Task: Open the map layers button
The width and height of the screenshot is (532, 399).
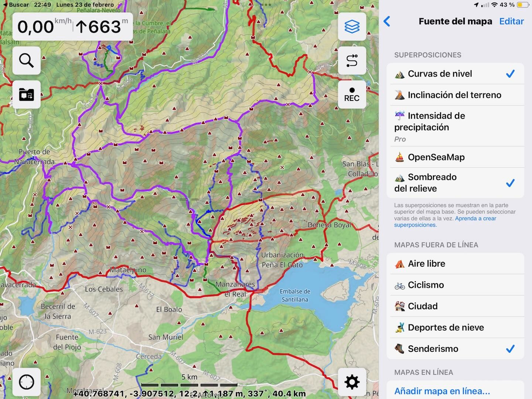Action: [352, 27]
